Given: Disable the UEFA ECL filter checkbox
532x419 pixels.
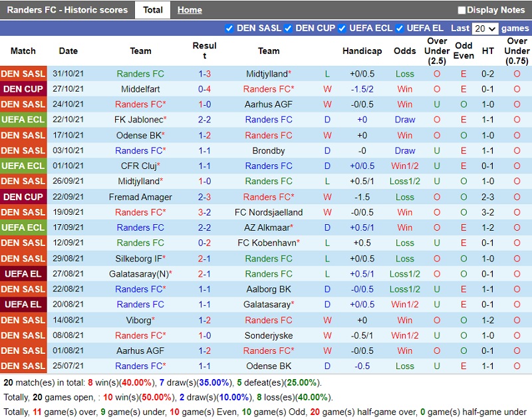Looking at the screenshot, I should pos(342,28).
